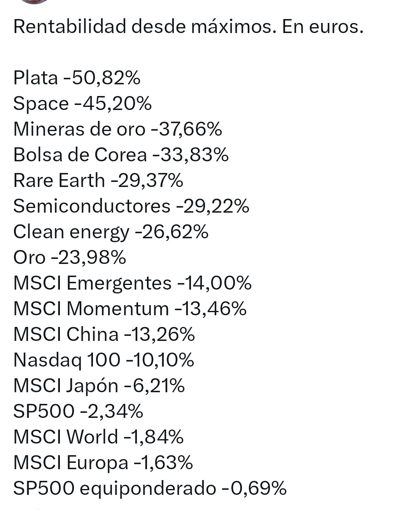
Task: Tap the "MSCI Momentum -13,46%" line
Action: [x=130, y=309]
